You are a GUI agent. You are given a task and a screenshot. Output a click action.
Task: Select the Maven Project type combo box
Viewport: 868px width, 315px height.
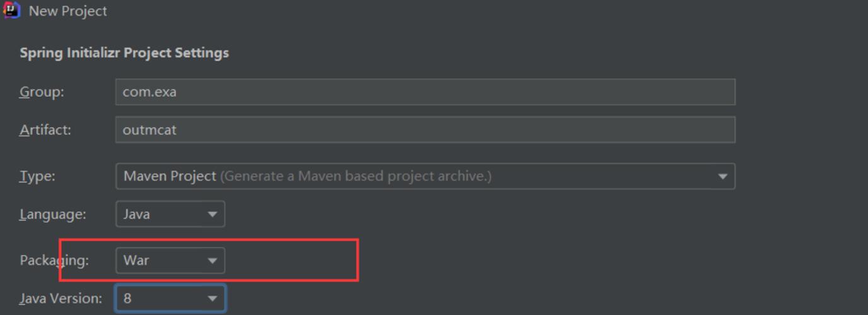pyautogui.click(x=425, y=177)
